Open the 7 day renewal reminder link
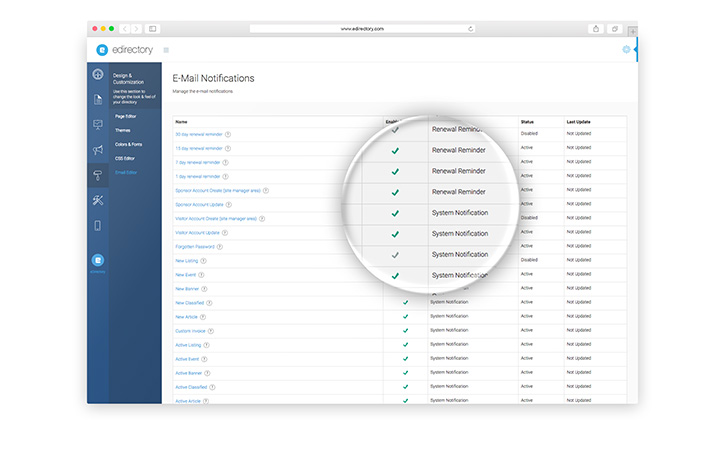Image resolution: width=721 pixels, height=451 pixels. [x=198, y=162]
